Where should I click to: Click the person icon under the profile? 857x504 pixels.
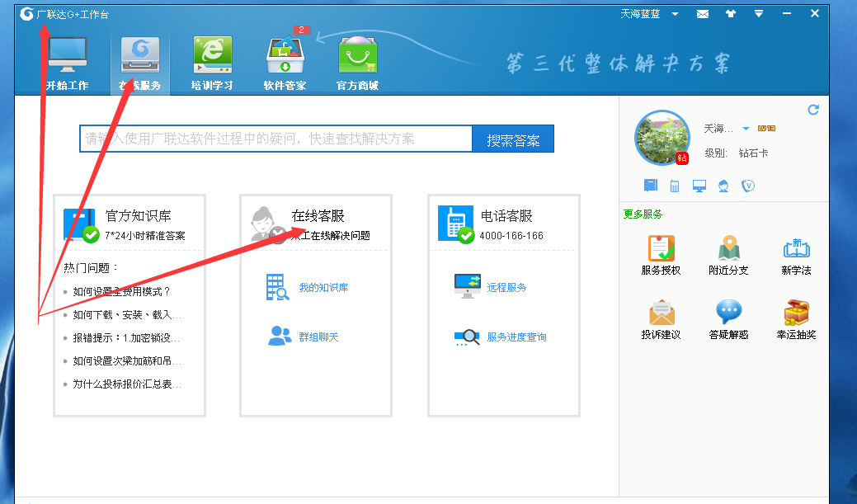[x=723, y=186]
